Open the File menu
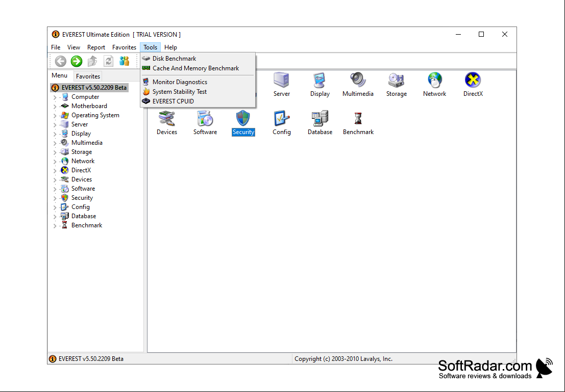This screenshot has width=565, height=392. tap(56, 47)
